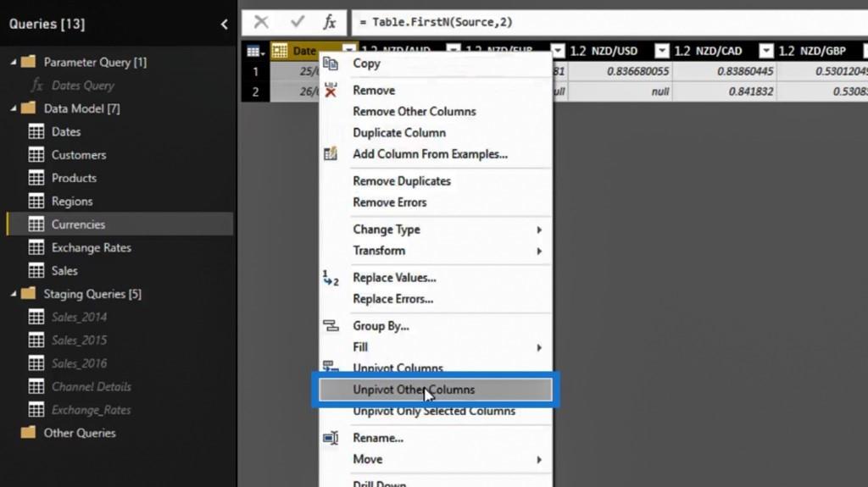This screenshot has height=487, width=868.
Task: Open the Dates Query function
Action: [82, 86]
